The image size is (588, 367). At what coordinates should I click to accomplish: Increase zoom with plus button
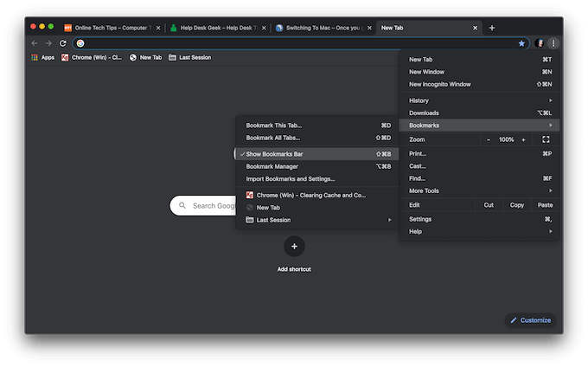523,139
